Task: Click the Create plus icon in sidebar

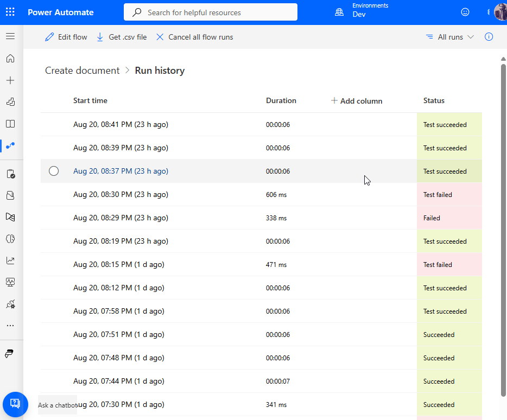Action: point(10,80)
